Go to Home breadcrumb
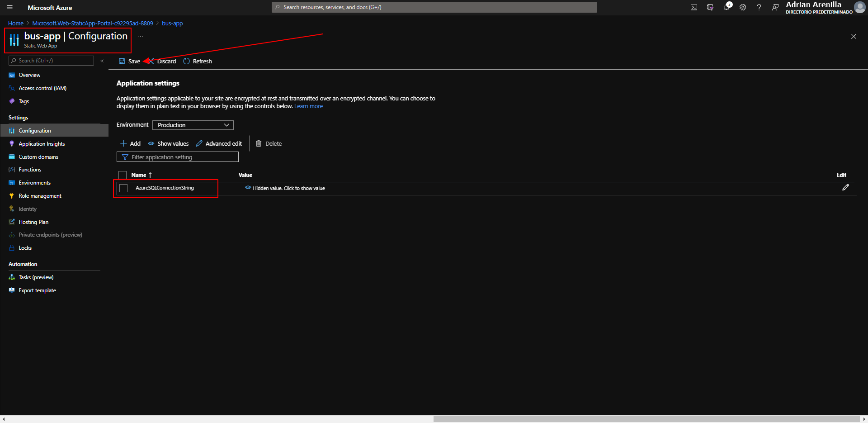Viewport: 868px width, 423px height. 16,23
